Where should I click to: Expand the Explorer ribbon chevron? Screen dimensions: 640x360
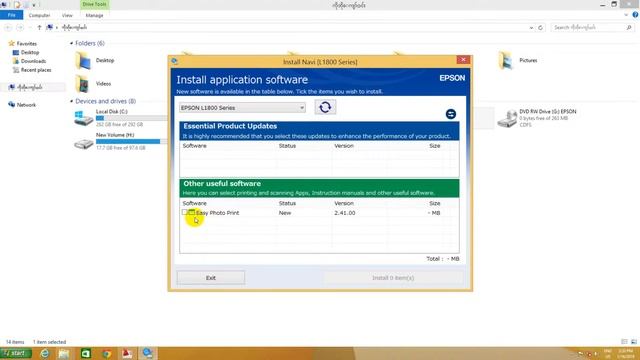[626, 15]
